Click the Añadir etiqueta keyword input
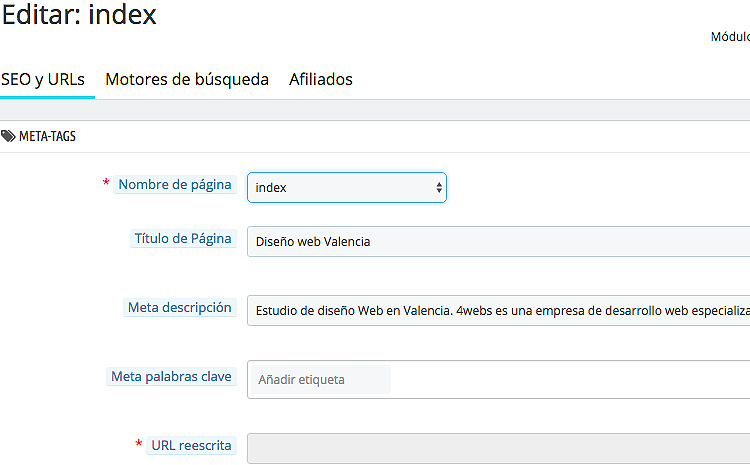 [x=321, y=379]
